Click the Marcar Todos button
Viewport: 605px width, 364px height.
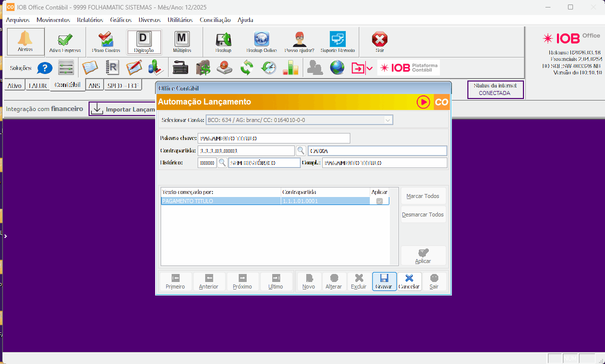tap(423, 196)
